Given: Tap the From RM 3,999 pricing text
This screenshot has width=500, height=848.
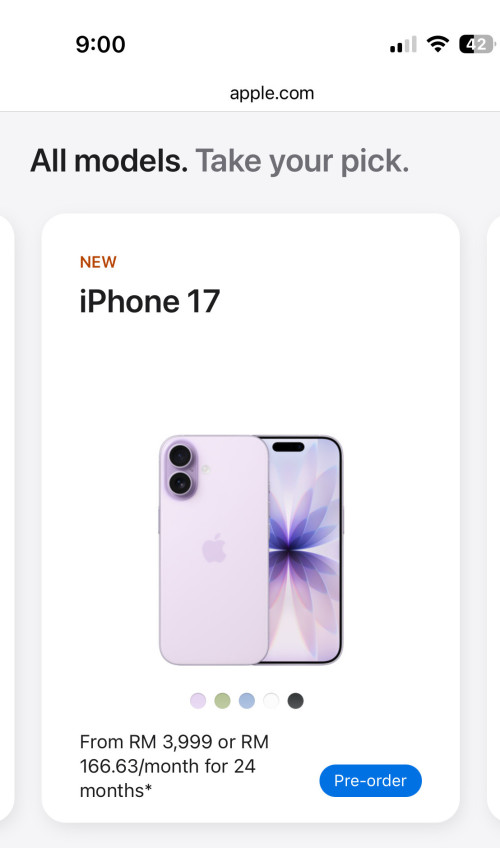Looking at the screenshot, I should click(174, 766).
